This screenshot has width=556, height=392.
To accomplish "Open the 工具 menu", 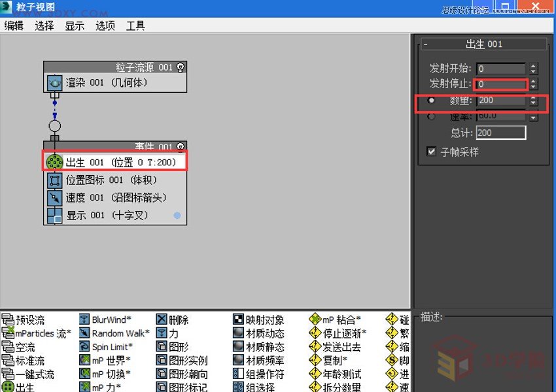I will pos(135,26).
